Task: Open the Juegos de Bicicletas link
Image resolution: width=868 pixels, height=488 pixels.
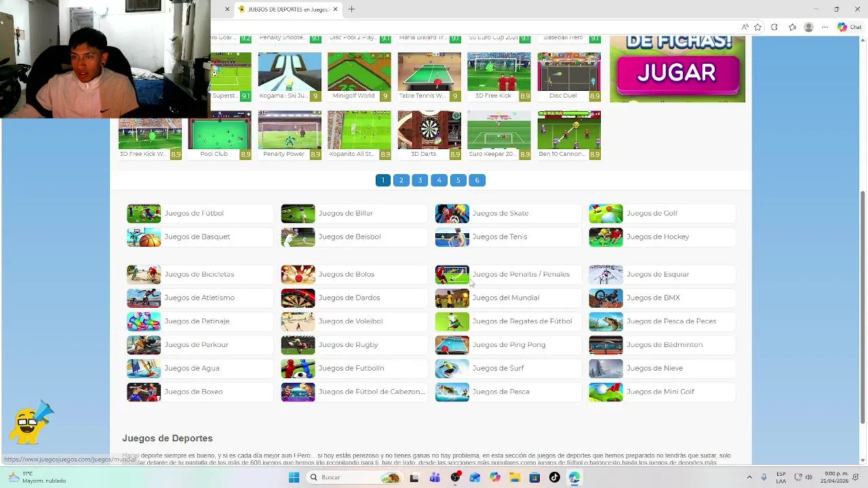Action: (199, 274)
